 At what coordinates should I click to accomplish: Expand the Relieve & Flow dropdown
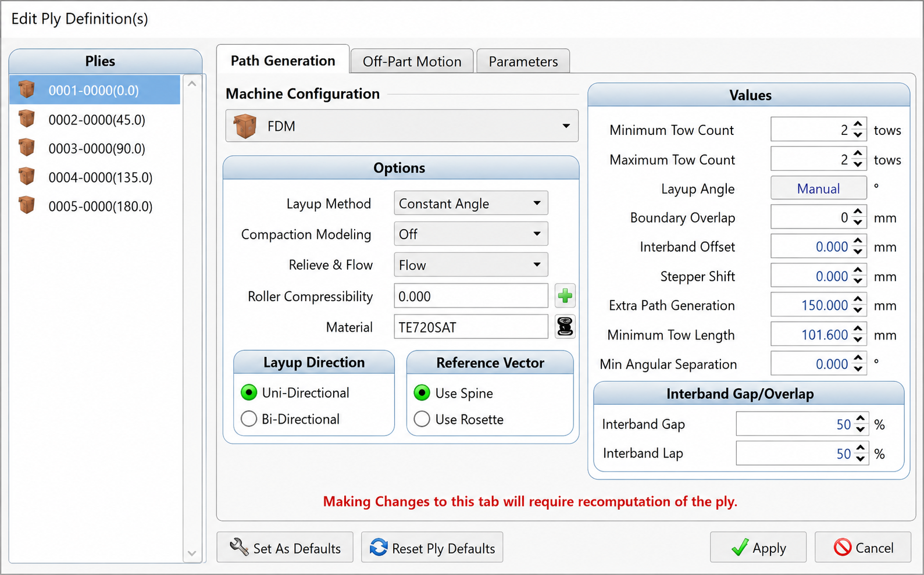pyautogui.click(x=471, y=265)
